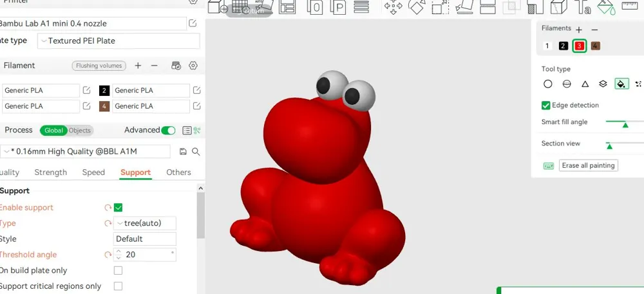Click the Split to objects icon
644x294 pixels.
(x=315, y=7)
